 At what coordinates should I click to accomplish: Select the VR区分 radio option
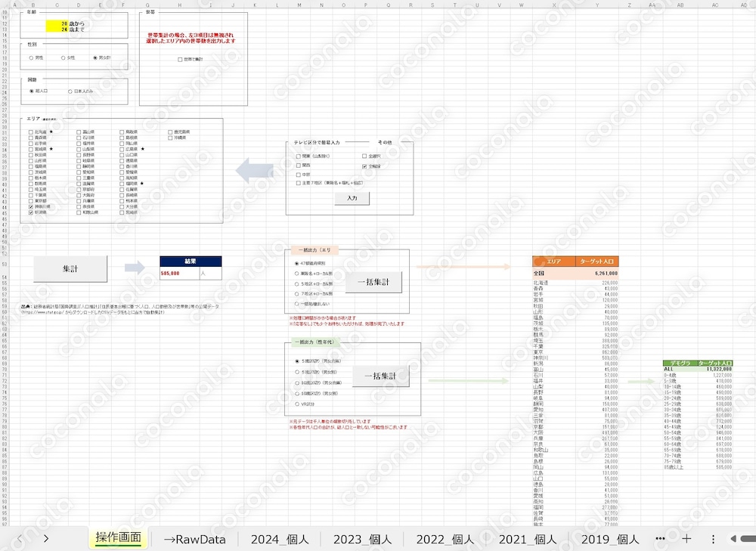(x=297, y=404)
